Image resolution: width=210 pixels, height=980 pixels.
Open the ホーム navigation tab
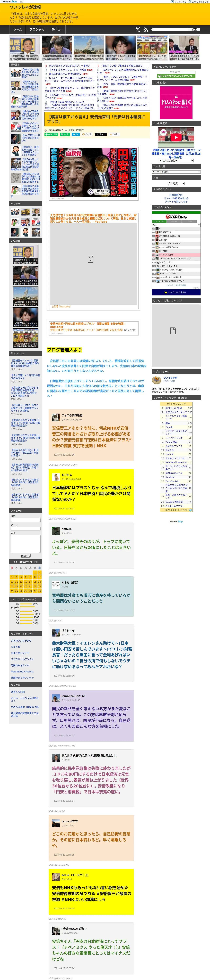[17, 29]
